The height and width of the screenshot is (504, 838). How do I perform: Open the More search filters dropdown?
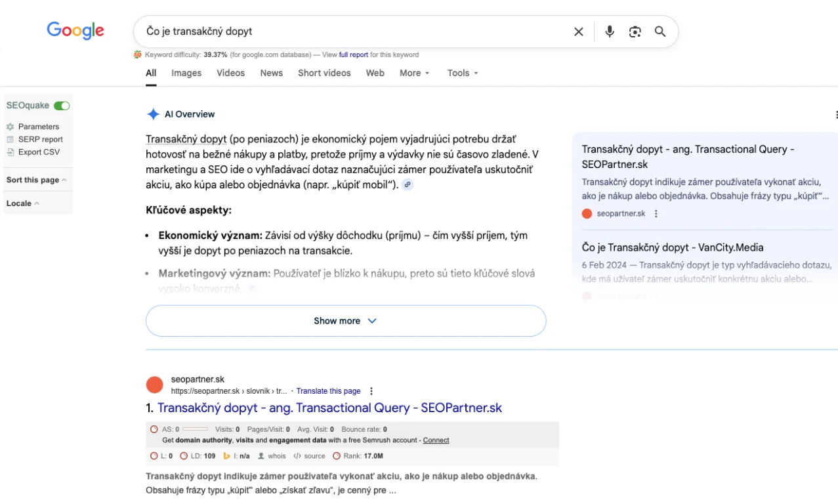pos(414,73)
